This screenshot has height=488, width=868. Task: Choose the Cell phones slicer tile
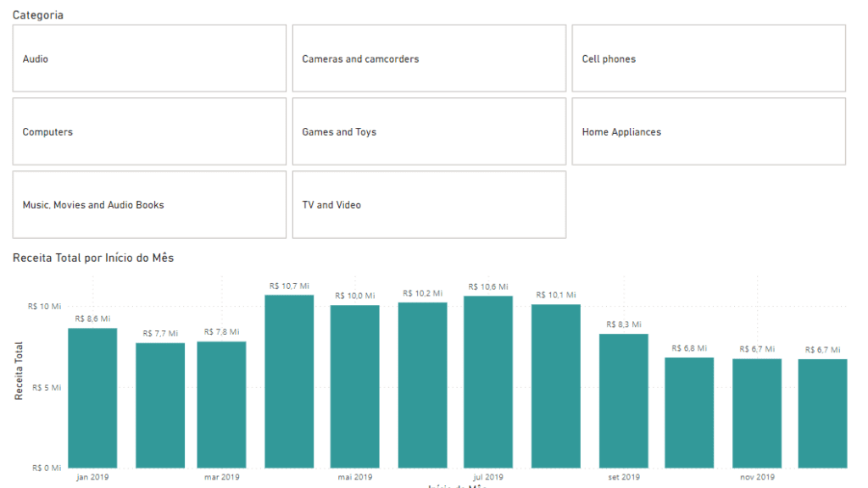click(709, 58)
